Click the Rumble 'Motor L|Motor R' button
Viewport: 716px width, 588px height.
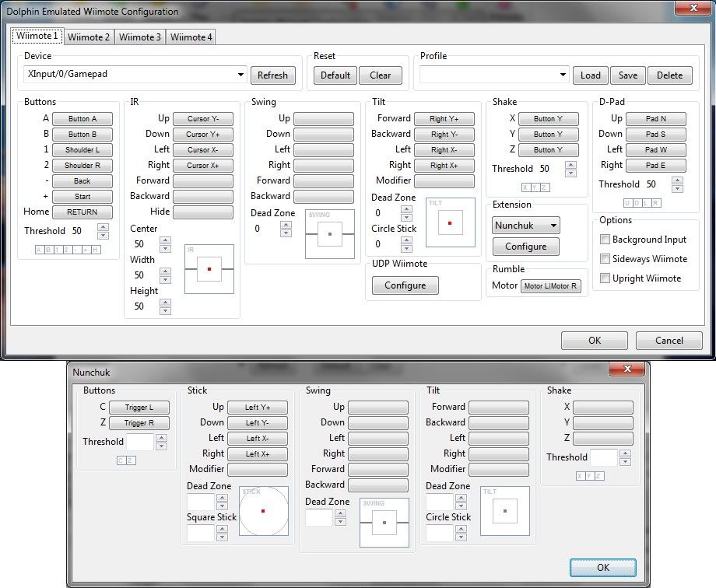click(x=551, y=285)
